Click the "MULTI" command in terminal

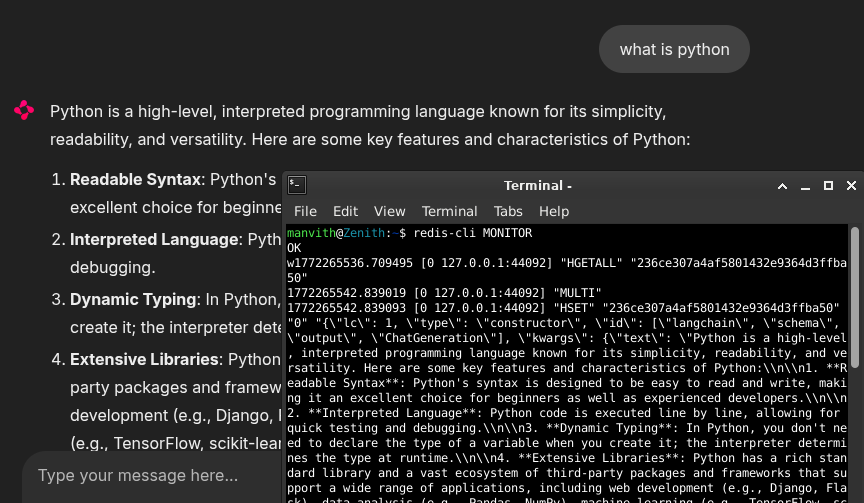click(577, 293)
